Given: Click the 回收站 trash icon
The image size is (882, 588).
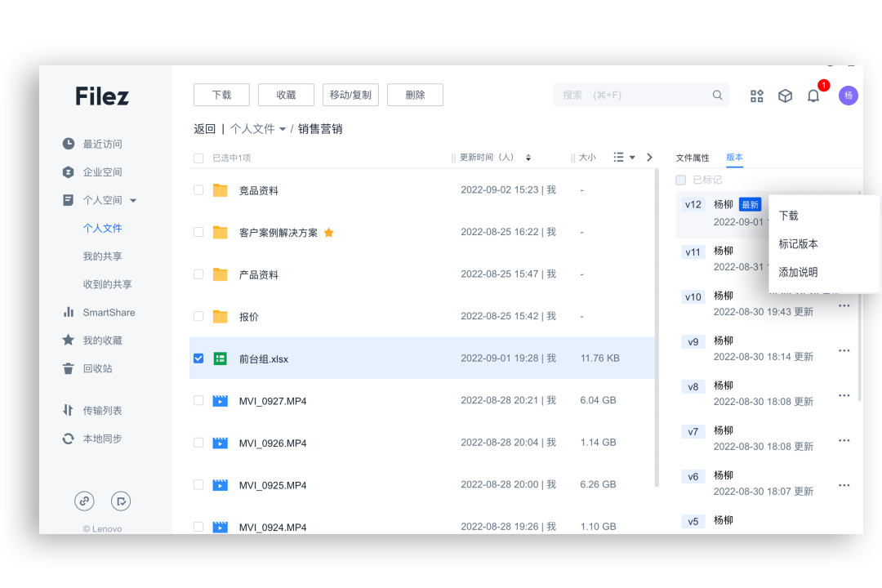Looking at the screenshot, I should coord(68,368).
